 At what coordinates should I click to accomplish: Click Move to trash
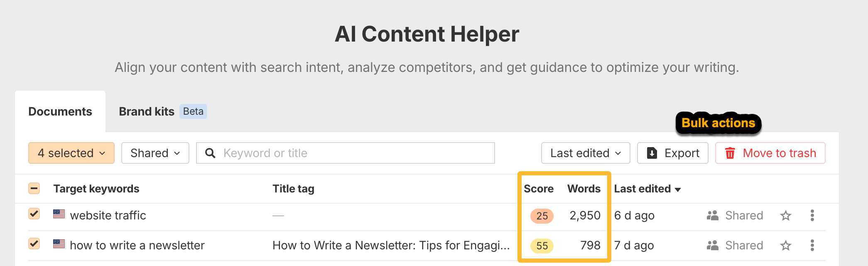(770, 153)
